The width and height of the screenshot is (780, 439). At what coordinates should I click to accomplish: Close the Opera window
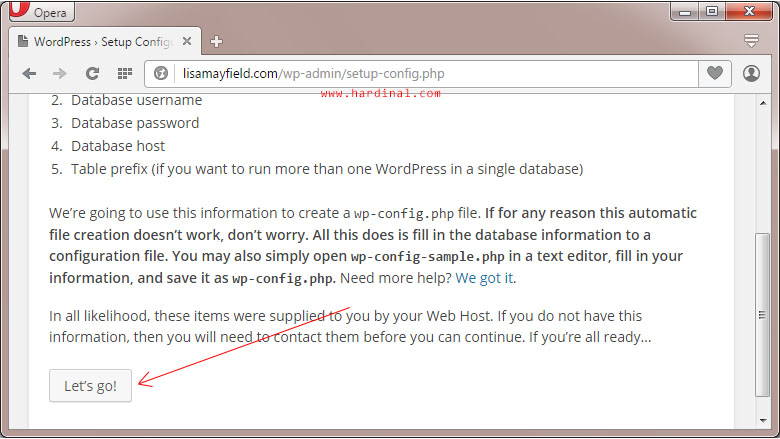pos(749,11)
